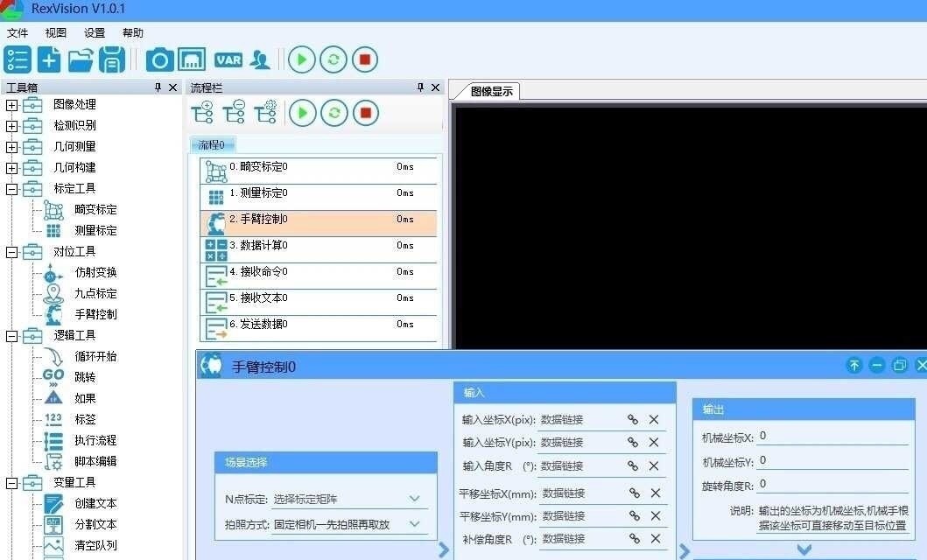This screenshot has height=560, width=927.
Task: Select the 分割文本 tool
Action: point(81,524)
